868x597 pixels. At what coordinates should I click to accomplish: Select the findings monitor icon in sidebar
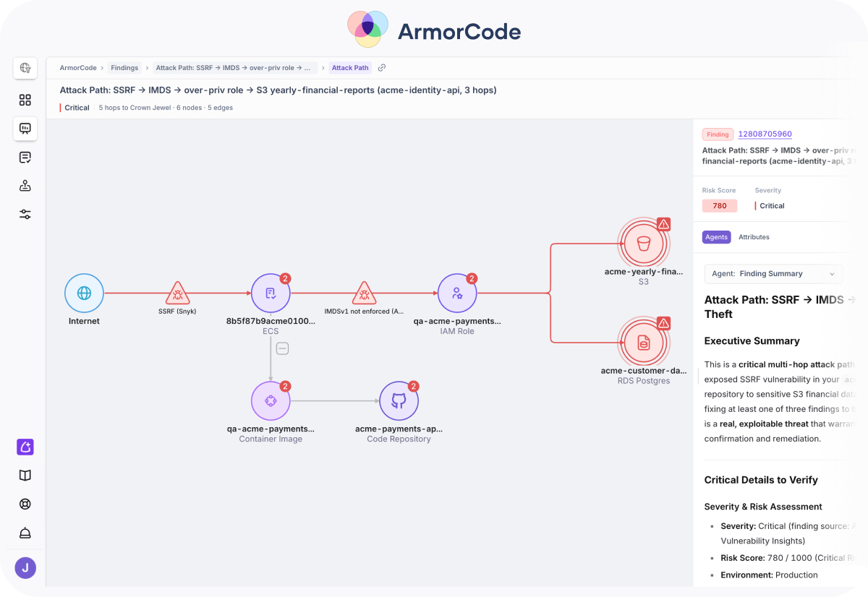pyautogui.click(x=25, y=129)
